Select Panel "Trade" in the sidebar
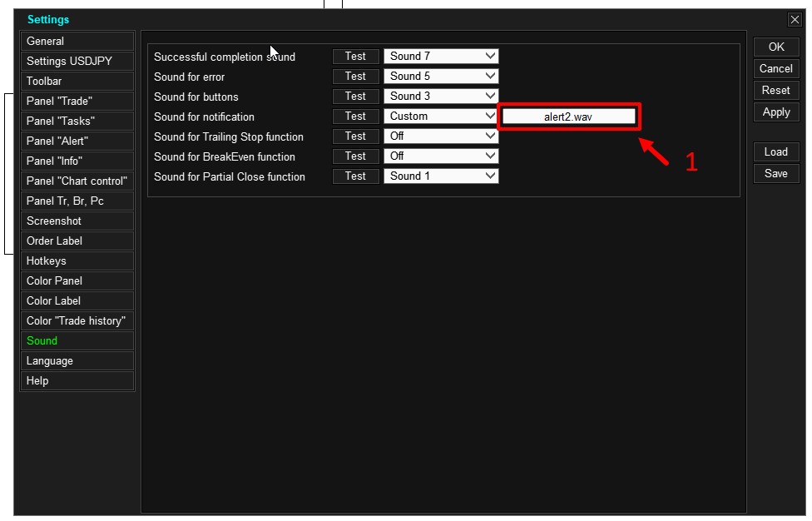Viewport: 812px width, 521px height. (77, 101)
